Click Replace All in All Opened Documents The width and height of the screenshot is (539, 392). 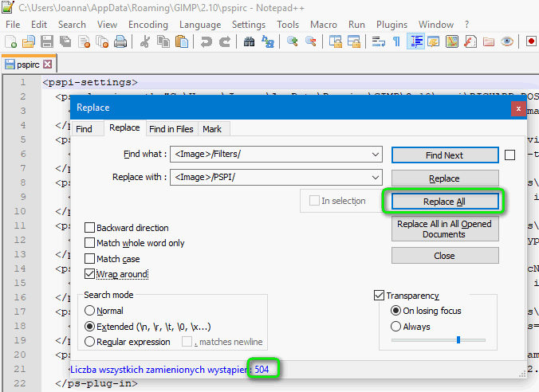tap(445, 229)
